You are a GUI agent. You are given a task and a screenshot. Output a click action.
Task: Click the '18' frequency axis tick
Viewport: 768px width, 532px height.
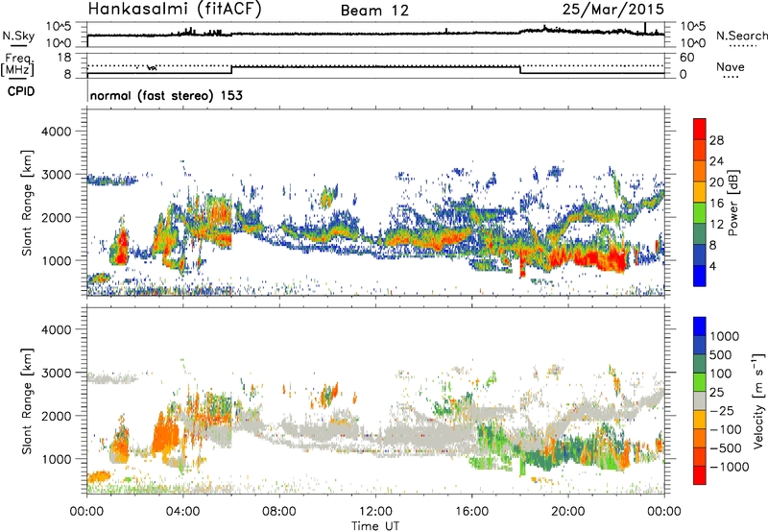[64, 58]
